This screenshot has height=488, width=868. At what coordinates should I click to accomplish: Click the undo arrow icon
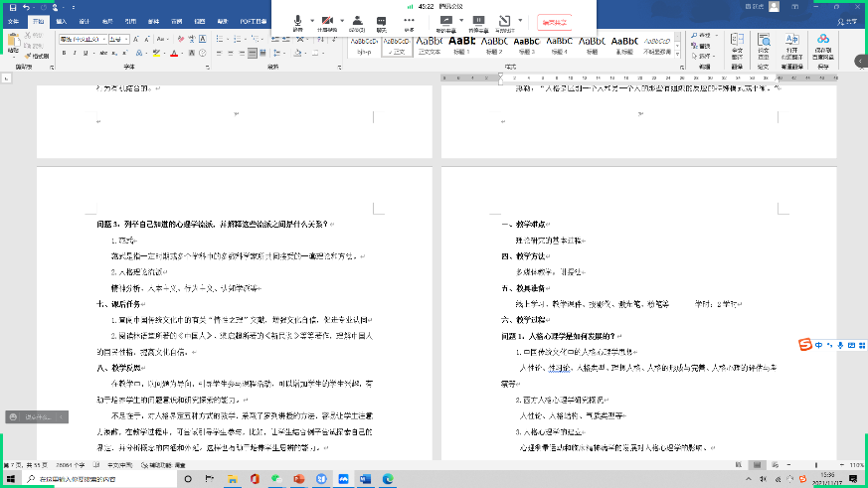pos(26,7)
